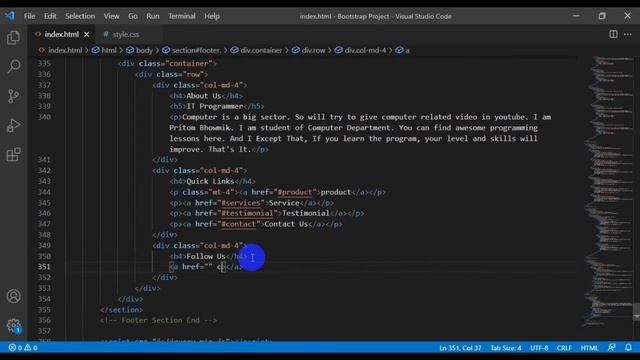The image size is (640, 360).
Task: Open the More Actions ellipsis in editor
Action: [x=628, y=34]
